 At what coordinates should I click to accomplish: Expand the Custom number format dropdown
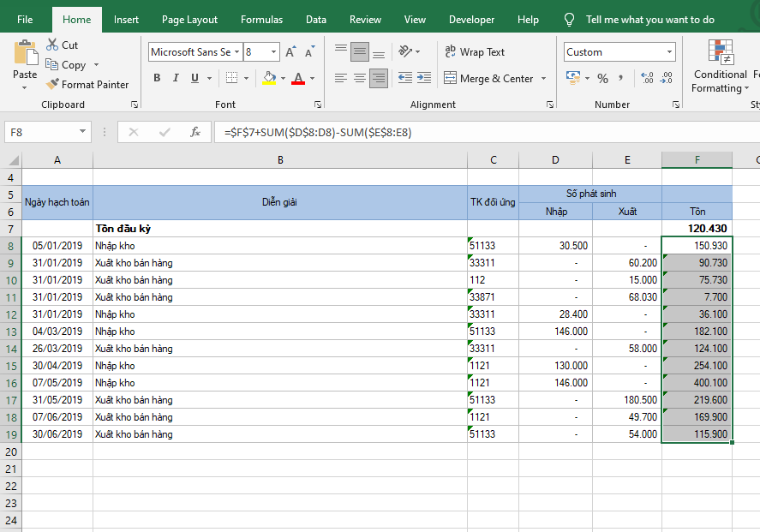[x=669, y=52]
